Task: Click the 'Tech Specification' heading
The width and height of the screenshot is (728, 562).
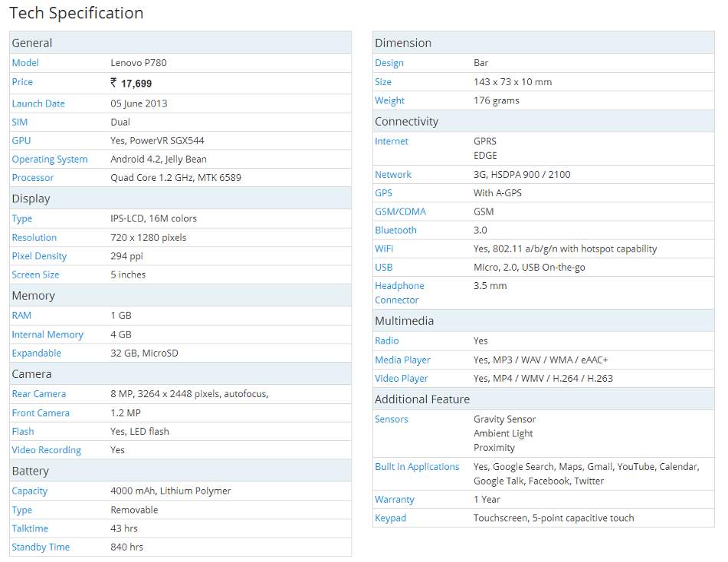Action: pyautogui.click(x=76, y=13)
